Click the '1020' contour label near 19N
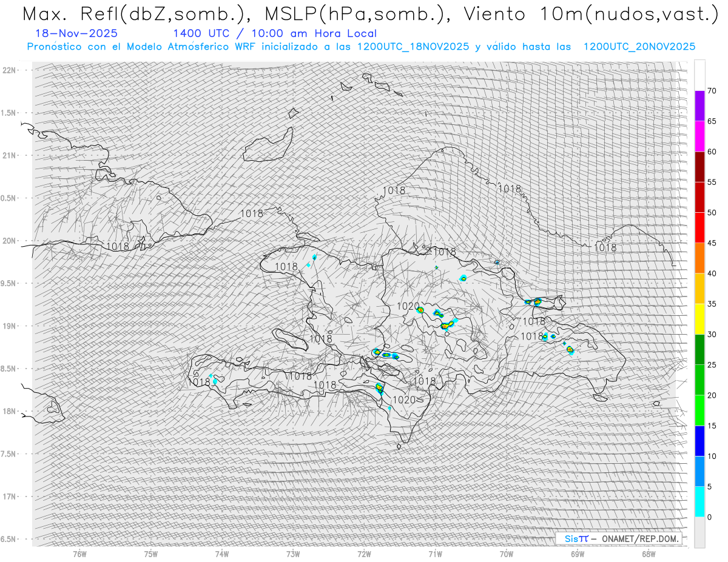The width and height of the screenshot is (728, 562). 408,307
